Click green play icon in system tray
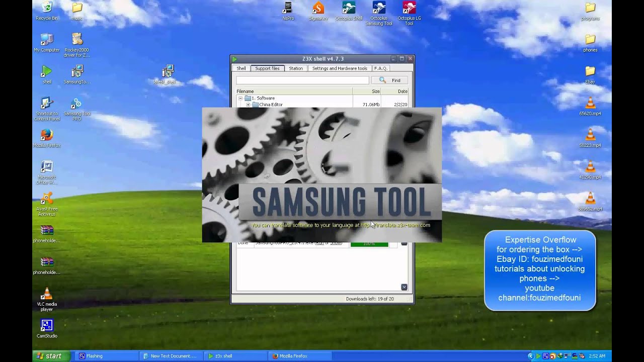 pos(538,356)
